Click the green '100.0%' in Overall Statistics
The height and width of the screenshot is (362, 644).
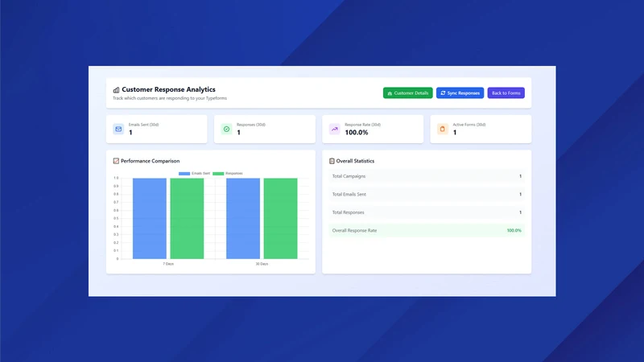click(x=514, y=231)
